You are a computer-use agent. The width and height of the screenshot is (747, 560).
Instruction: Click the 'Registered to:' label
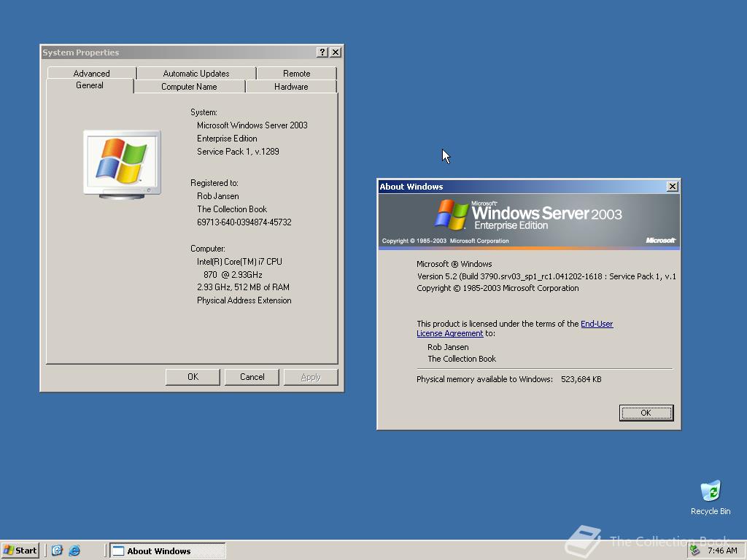(x=214, y=183)
